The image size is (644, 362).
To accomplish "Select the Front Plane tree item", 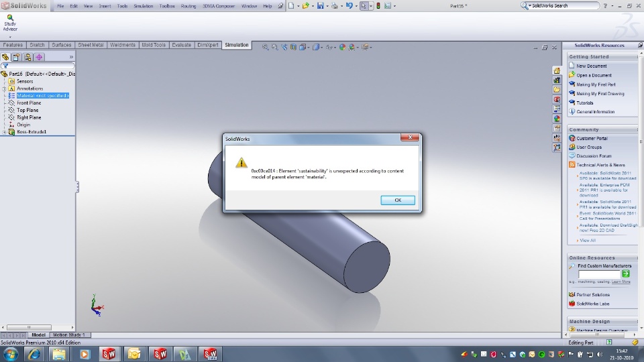I will tap(28, 103).
